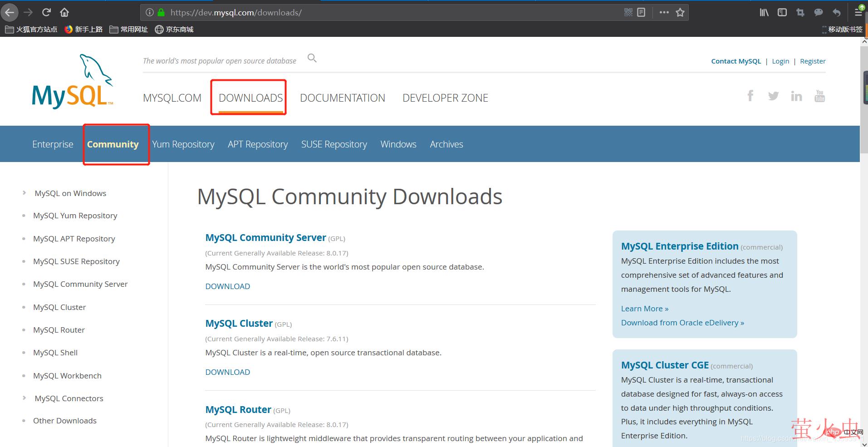Image resolution: width=868 pixels, height=447 pixels.
Task: Click DOWNLOAD under MySQL Community Server
Action: [x=227, y=286]
